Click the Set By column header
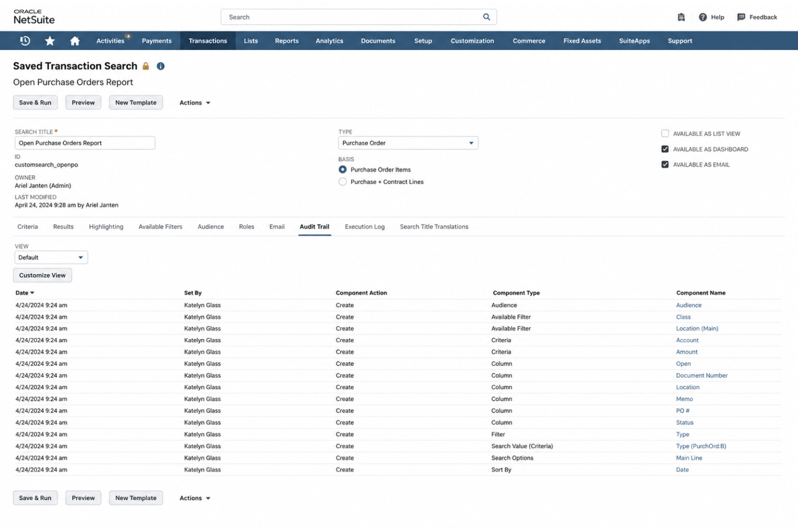 point(192,293)
